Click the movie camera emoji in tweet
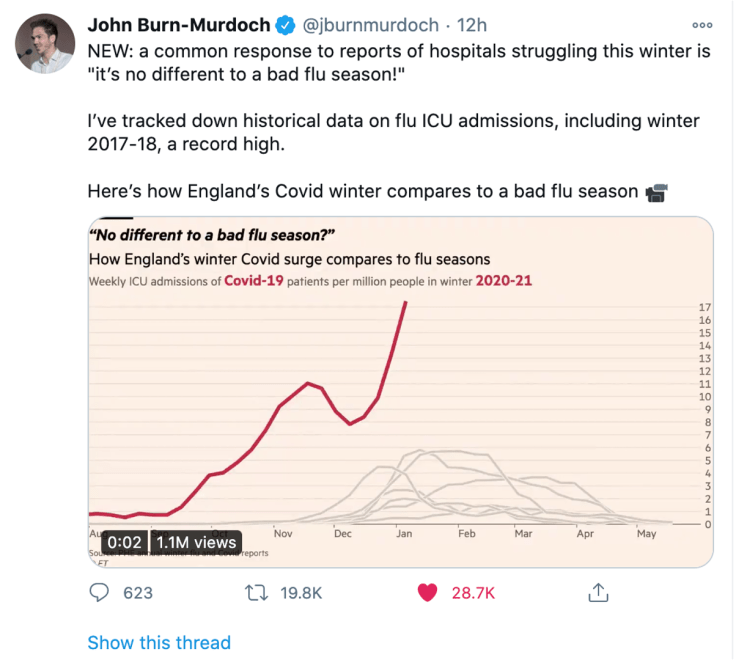 (656, 192)
